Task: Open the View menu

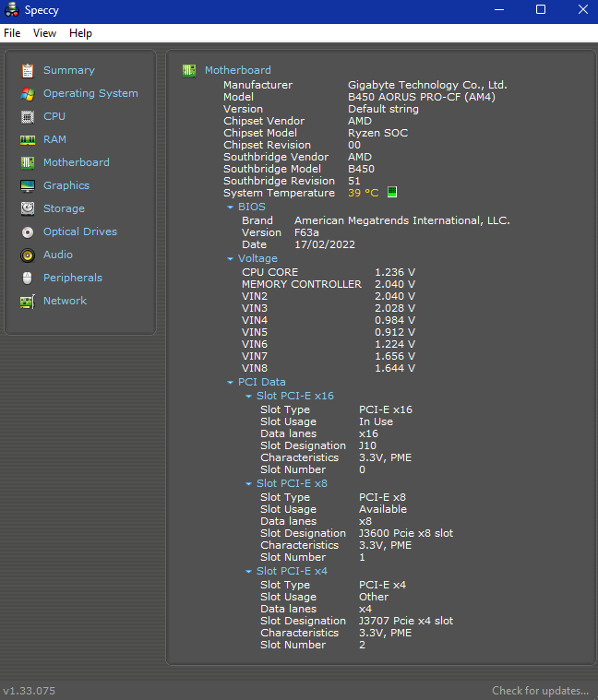Action: pyautogui.click(x=44, y=33)
